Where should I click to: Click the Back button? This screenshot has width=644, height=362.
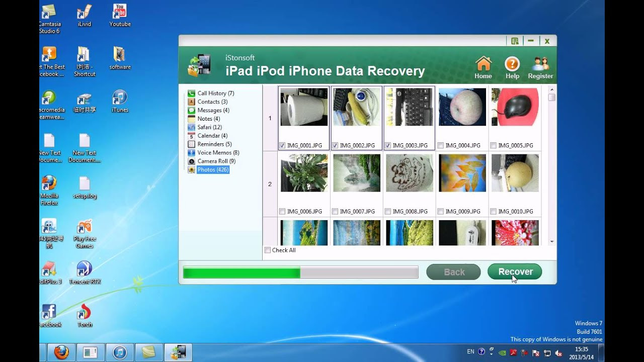tap(454, 272)
